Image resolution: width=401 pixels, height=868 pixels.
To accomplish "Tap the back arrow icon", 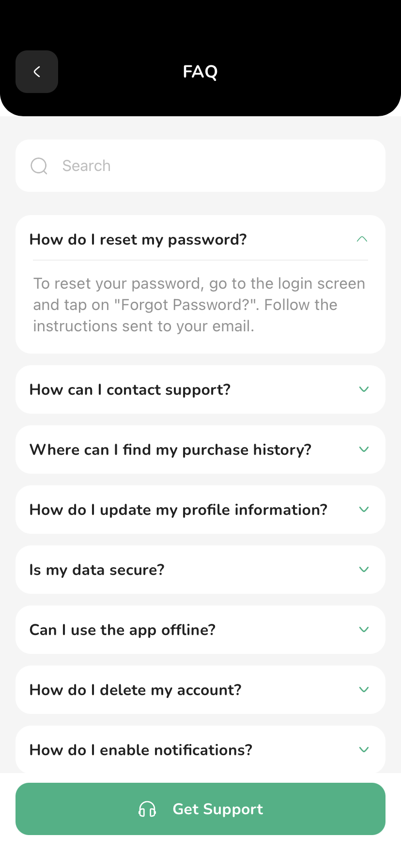I will [37, 72].
